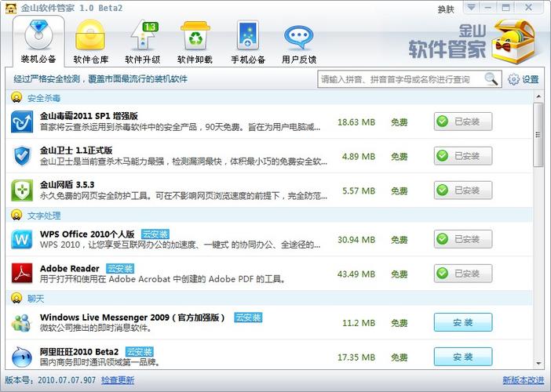
Task: Click the scrollbar down arrow
Action: (538, 364)
